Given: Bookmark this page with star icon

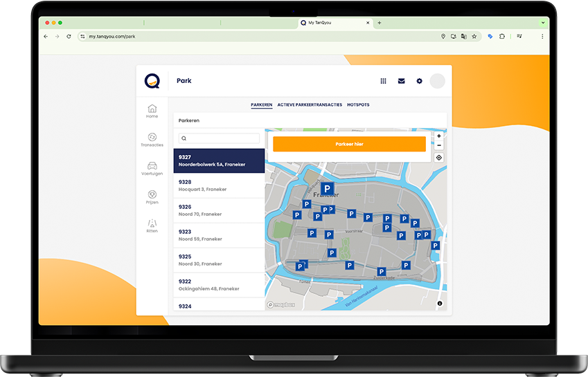Looking at the screenshot, I should (x=474, y=36).
